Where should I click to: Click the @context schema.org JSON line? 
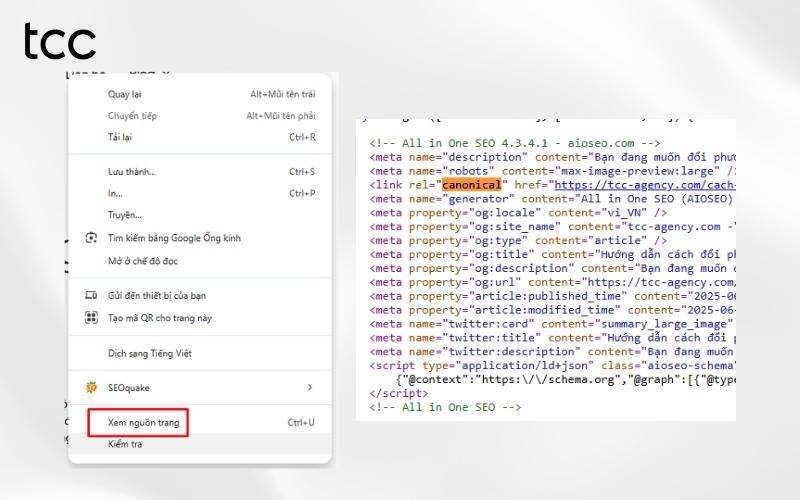[x=566, y=379]
